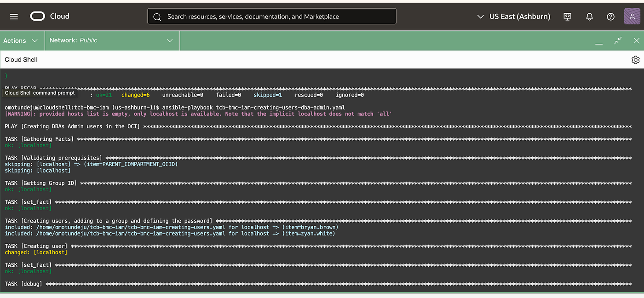Click the magnifying glass search icon

click(157, 17)
